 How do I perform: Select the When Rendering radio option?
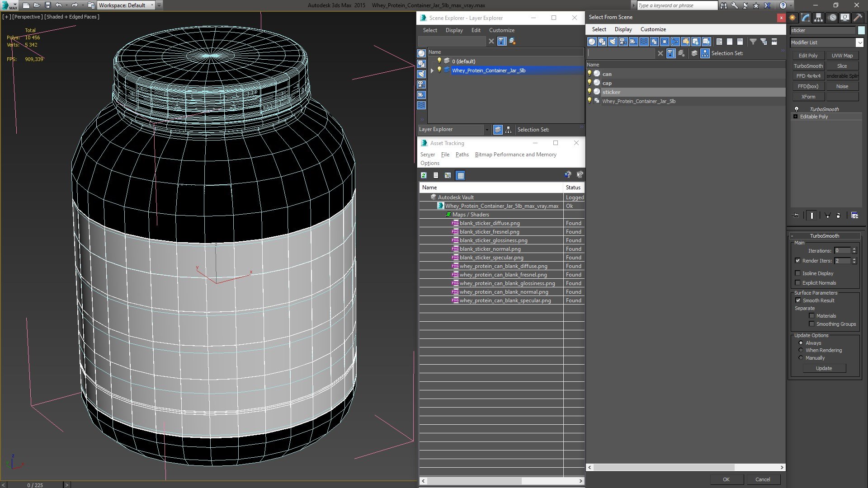(x=801, y=350)
